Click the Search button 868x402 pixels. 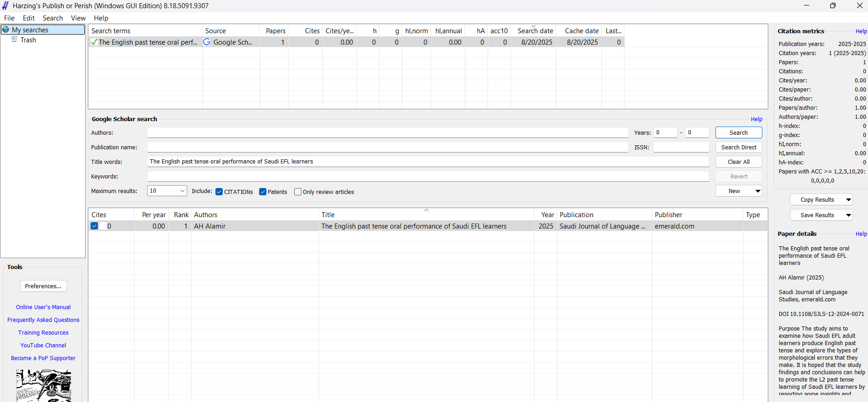(x=739, y=132)
